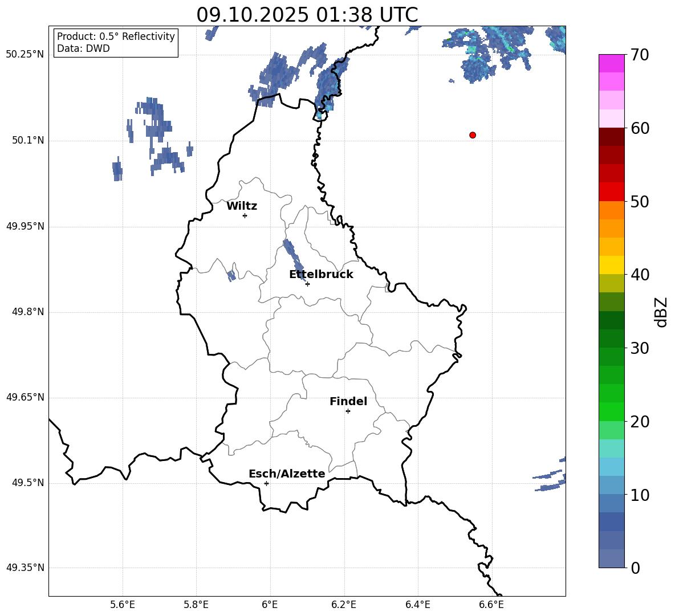Click the 10 value on the colorbar
The height and width of the screenshot is (616, 675).
point(639,495)
